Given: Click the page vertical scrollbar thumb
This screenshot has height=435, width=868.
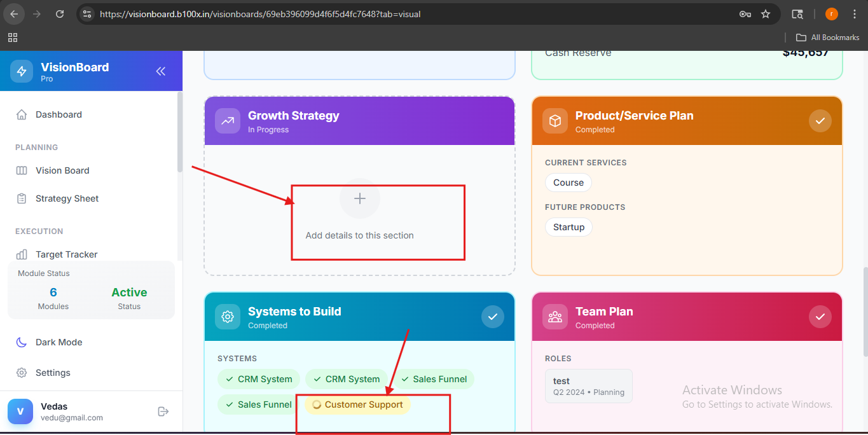Looking at the screenshot, I should coord(865,312).
